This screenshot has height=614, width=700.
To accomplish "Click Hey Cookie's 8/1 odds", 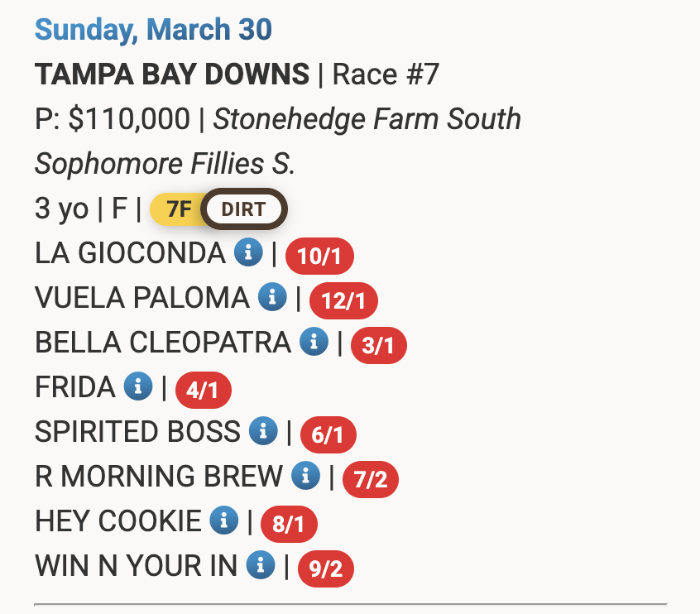I will tap(289, 524).
